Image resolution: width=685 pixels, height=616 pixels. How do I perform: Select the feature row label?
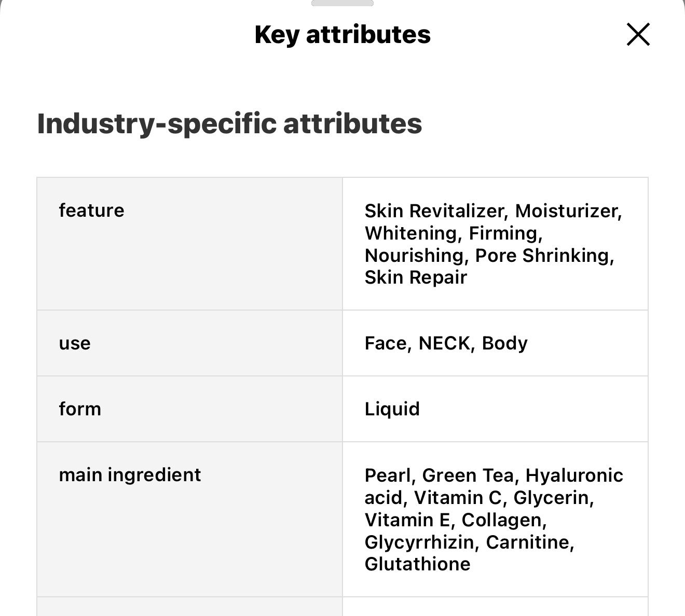(x=91, y=211)
